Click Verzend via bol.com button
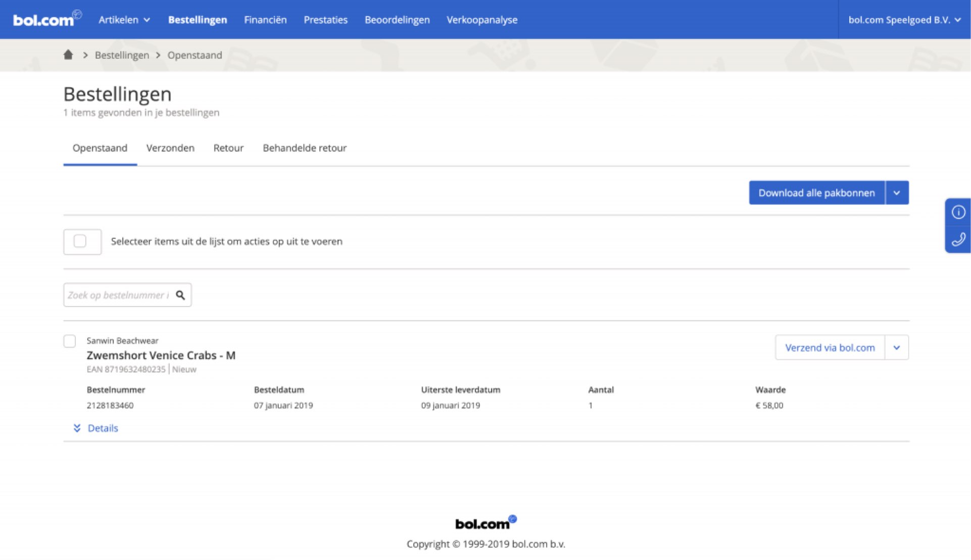971x560 pixels. [830, 347]
